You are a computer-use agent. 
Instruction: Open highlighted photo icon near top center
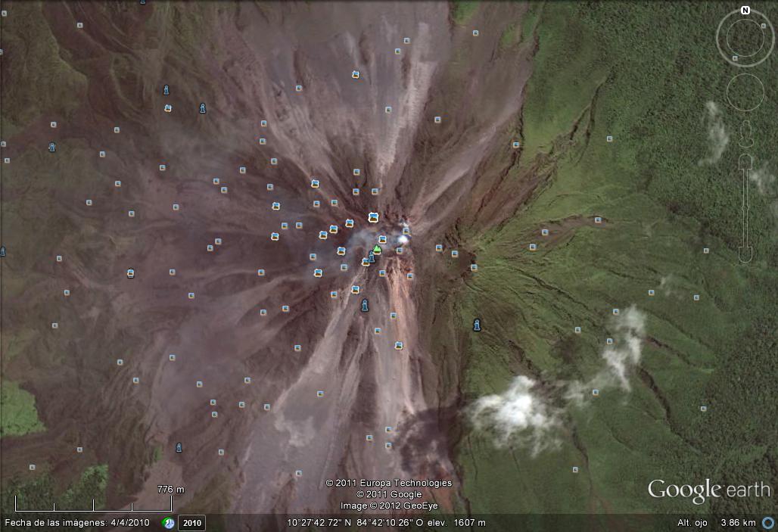[x=355, y=75]
